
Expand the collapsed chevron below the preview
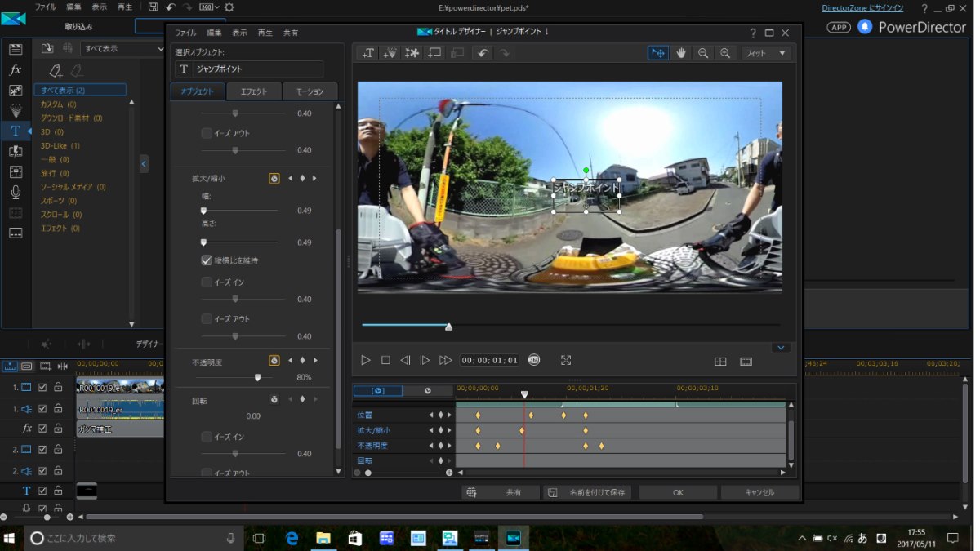click(x=781, y=347)
